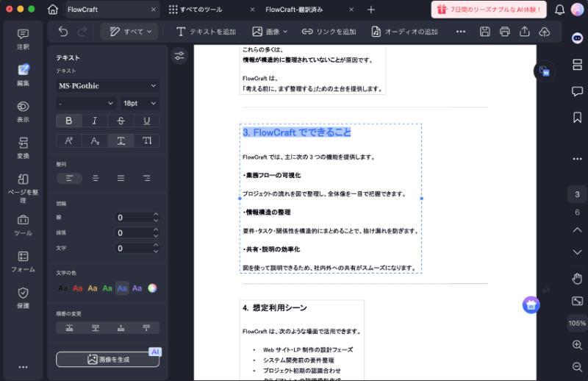Click the heading 3. FlowCraftでできること
The image size is (588, 381).
[x=297, y=132]
